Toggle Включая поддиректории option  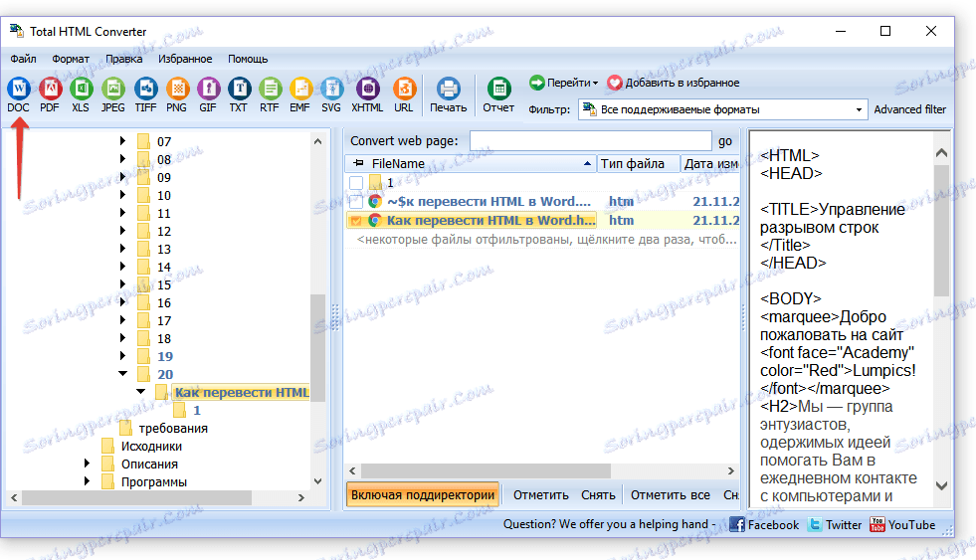click(423, 495)
